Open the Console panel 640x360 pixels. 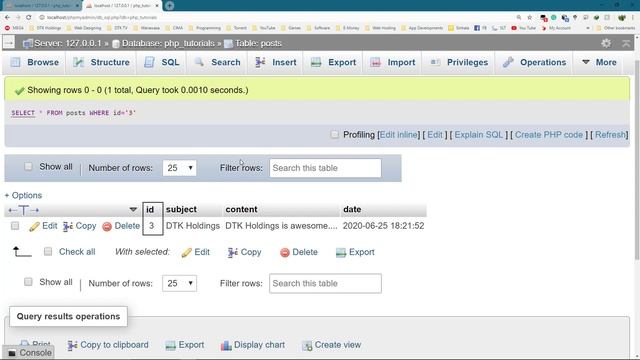point(29,353)
